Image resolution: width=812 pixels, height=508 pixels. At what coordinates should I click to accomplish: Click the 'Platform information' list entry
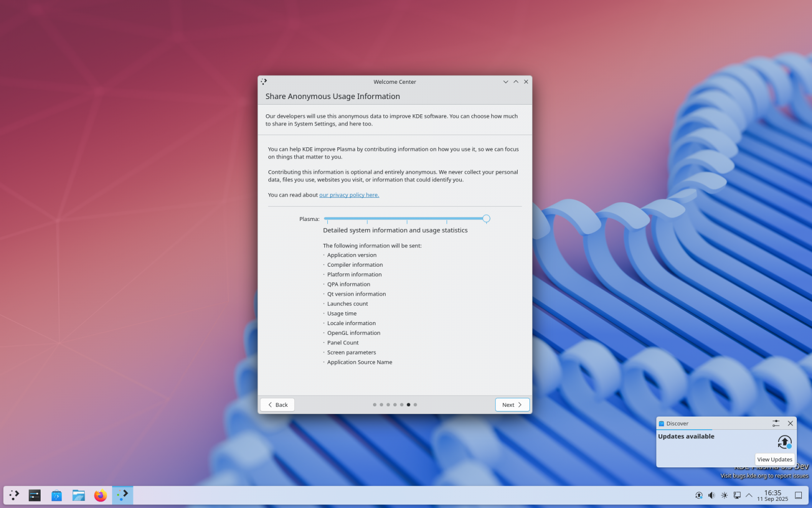(x=354, y=274)
